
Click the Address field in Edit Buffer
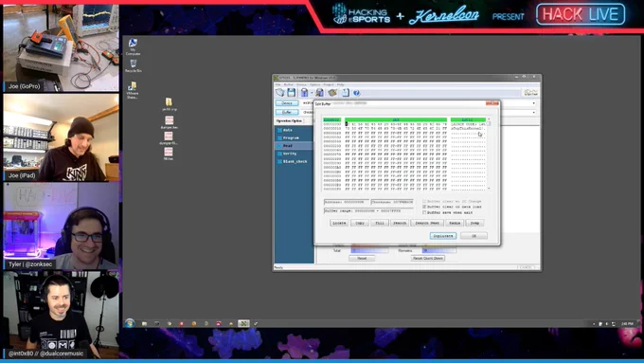tap(347, 202)
